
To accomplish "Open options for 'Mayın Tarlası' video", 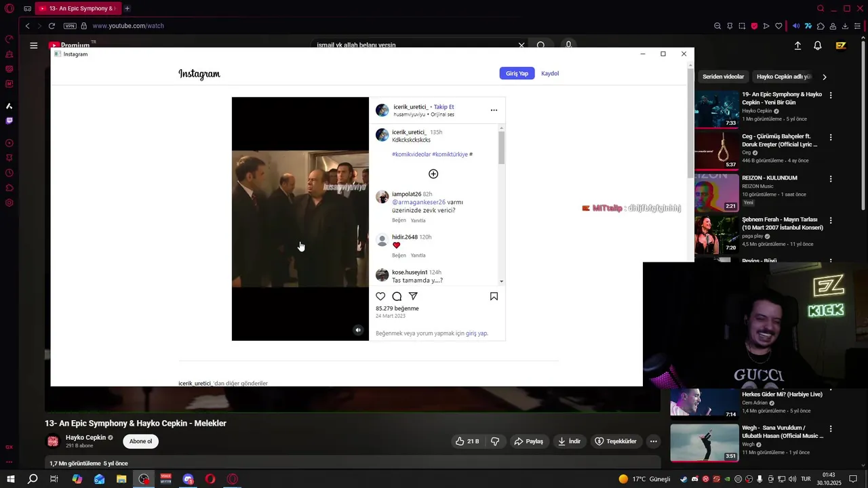I will (x=831, y=221).
